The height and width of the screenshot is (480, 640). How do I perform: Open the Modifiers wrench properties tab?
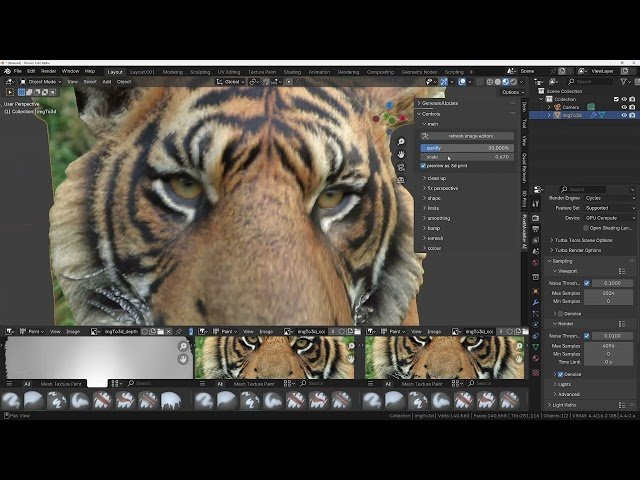(536, 302)
